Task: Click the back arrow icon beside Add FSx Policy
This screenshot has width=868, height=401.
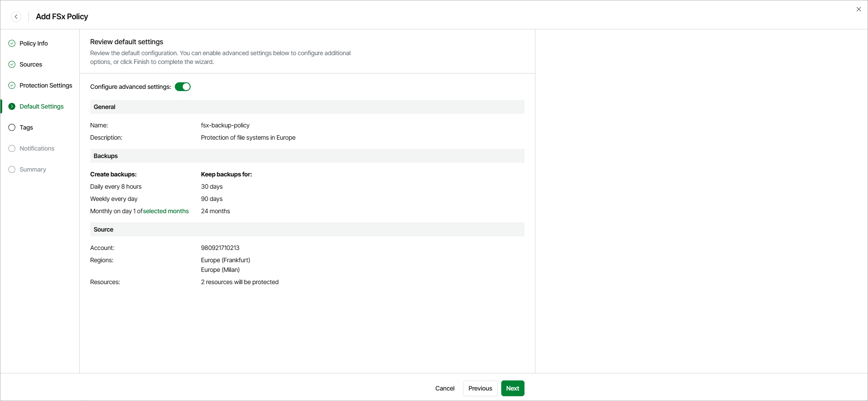Action: [16, 17]
